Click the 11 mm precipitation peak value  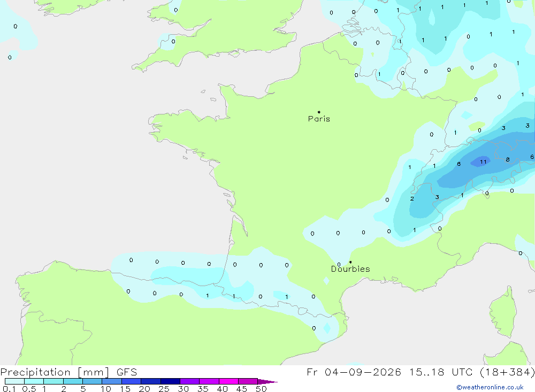point(483,162)
